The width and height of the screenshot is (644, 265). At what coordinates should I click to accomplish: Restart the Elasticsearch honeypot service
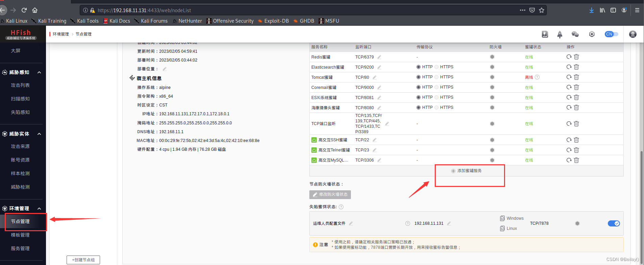(x=569, y=67)
